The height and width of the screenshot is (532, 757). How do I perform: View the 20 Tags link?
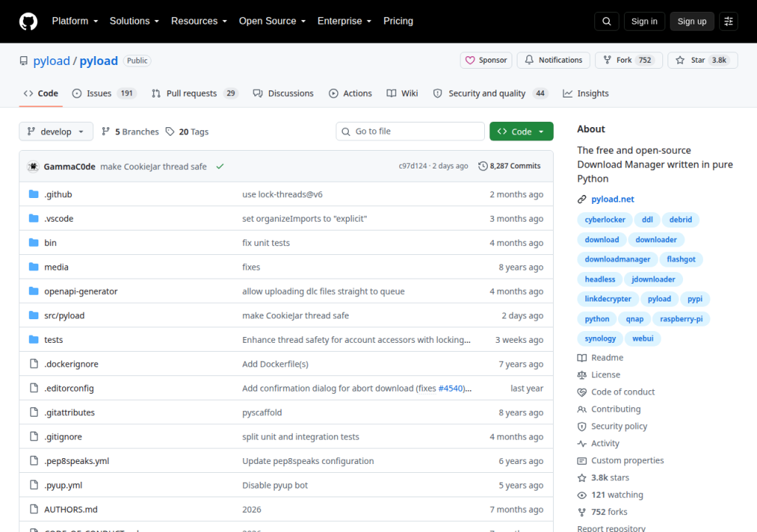point(187,132)
